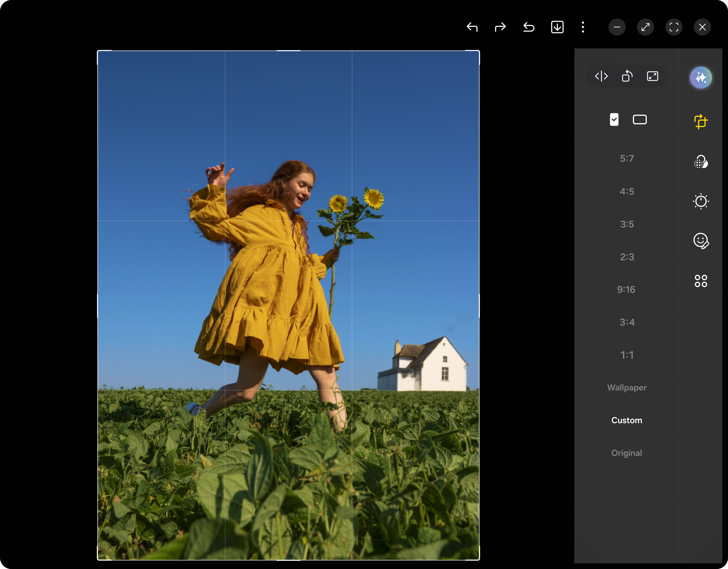Screen dimensions: 728x569
Task: Select portrait orientation toggle
Action: [614, 119]
